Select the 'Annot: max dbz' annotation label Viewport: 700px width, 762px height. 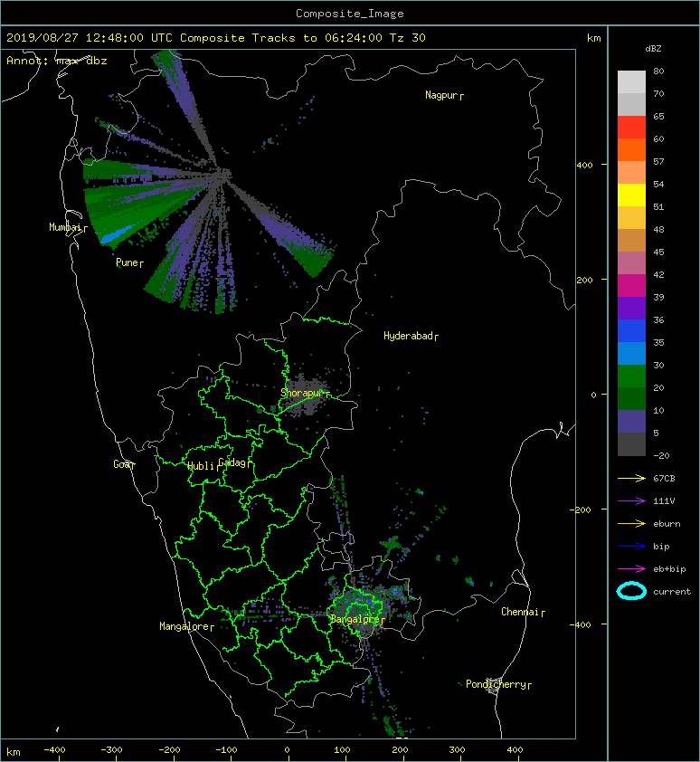pos(57,61)
